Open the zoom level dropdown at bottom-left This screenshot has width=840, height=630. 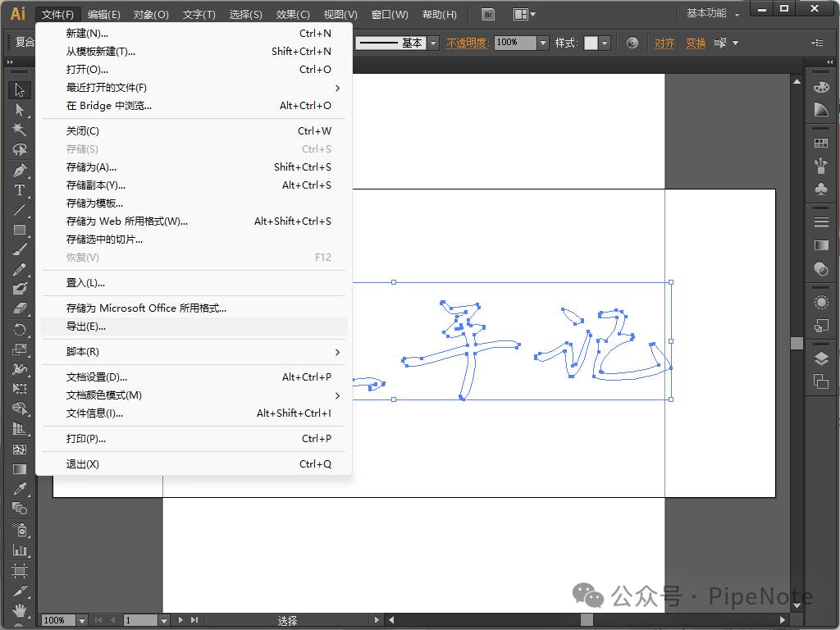click(x=82, y=620)
